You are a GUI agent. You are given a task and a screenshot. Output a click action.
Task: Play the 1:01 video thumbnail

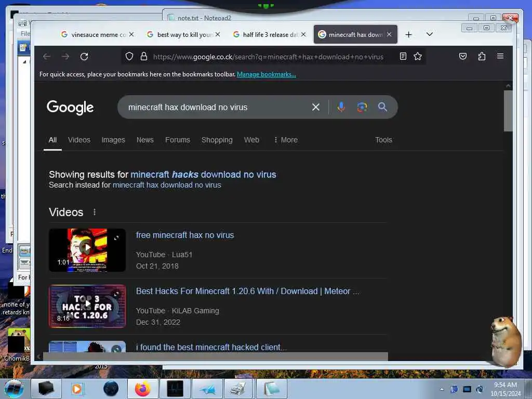pyautogui.click(x=87, y=250)
